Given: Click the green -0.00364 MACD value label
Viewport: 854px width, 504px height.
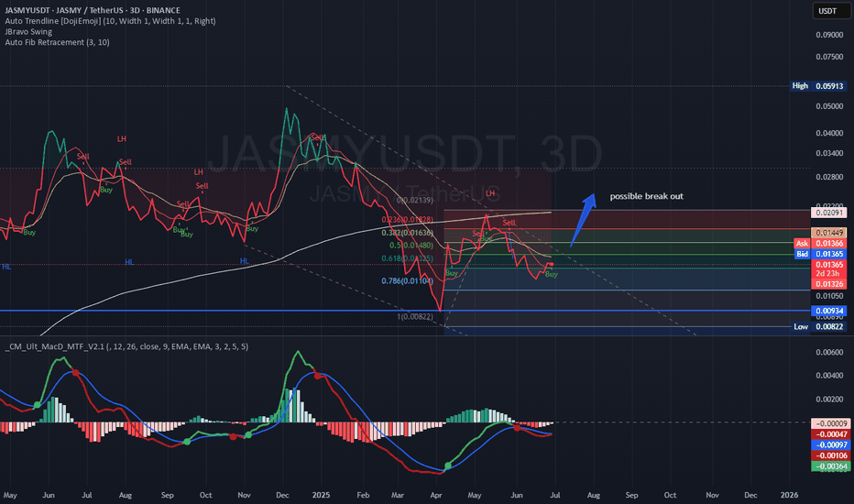Looking at the screenshot, I should pyautogui.click(x=830, y=466).
